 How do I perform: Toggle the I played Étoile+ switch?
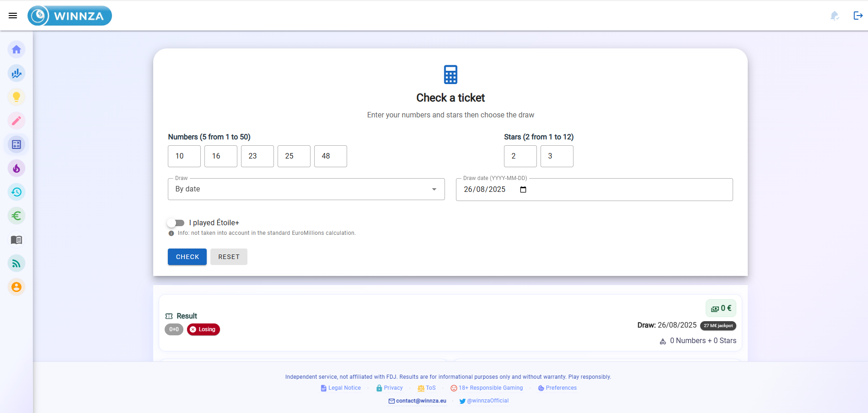pyautogui.click(x=176, y=223)
